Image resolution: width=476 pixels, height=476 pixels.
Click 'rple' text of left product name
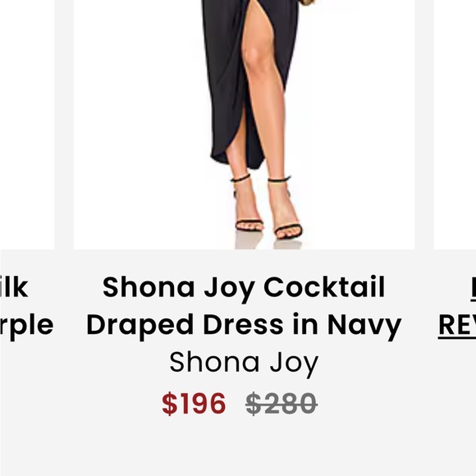point(27,327)
